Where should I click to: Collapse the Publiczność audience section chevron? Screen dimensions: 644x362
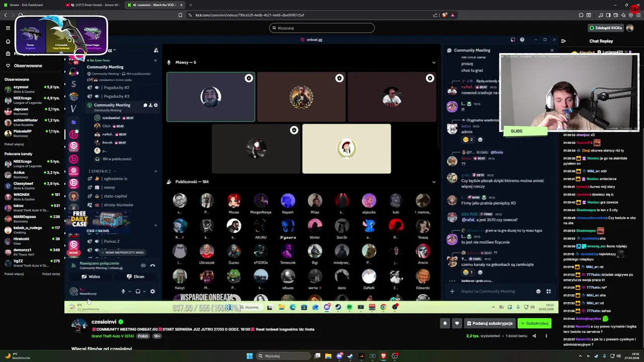click(434, 182)
